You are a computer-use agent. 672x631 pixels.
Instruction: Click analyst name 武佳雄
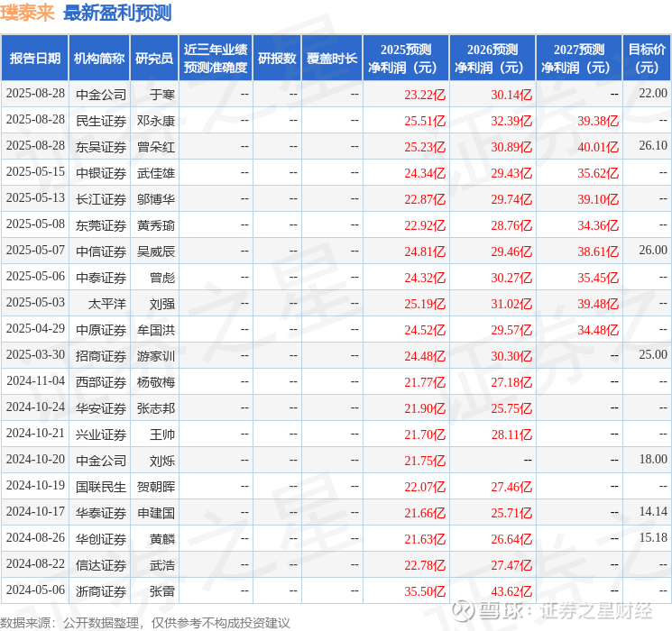pos(155,173)
